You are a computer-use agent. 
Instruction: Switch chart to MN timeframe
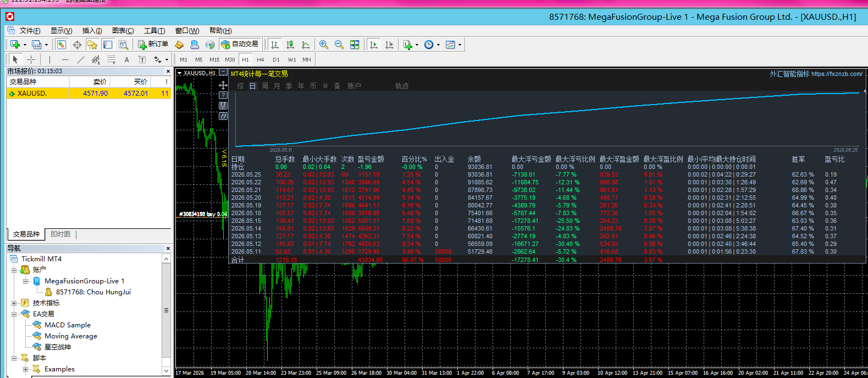(x=307, y=59)
